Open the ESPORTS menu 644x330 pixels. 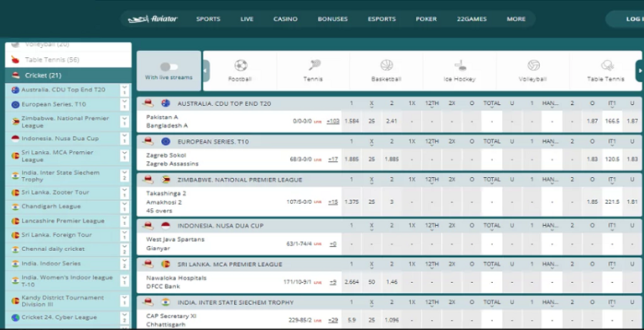pos(382,19)
